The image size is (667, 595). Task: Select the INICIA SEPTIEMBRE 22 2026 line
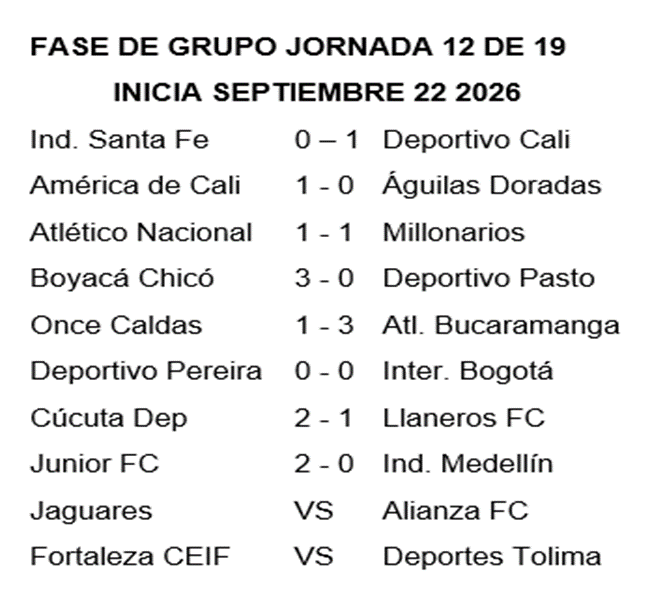pos(317,92)
